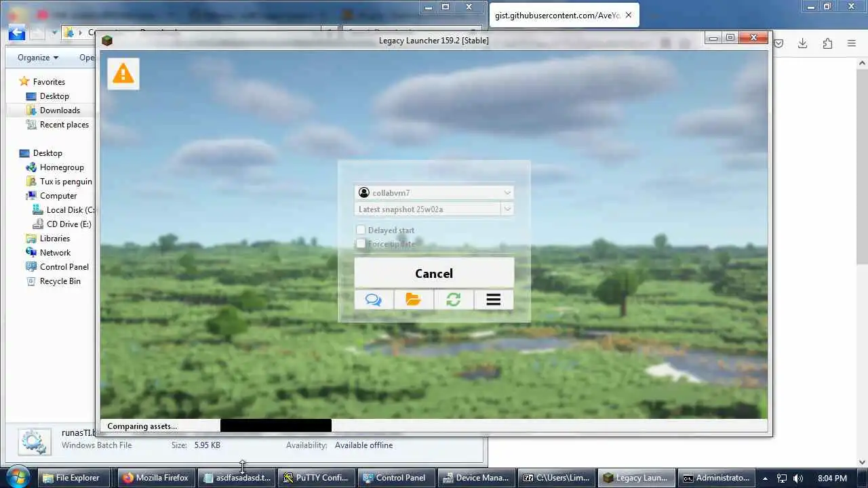Select Recent places in Explorer sidebar

[x=64, y=125]
